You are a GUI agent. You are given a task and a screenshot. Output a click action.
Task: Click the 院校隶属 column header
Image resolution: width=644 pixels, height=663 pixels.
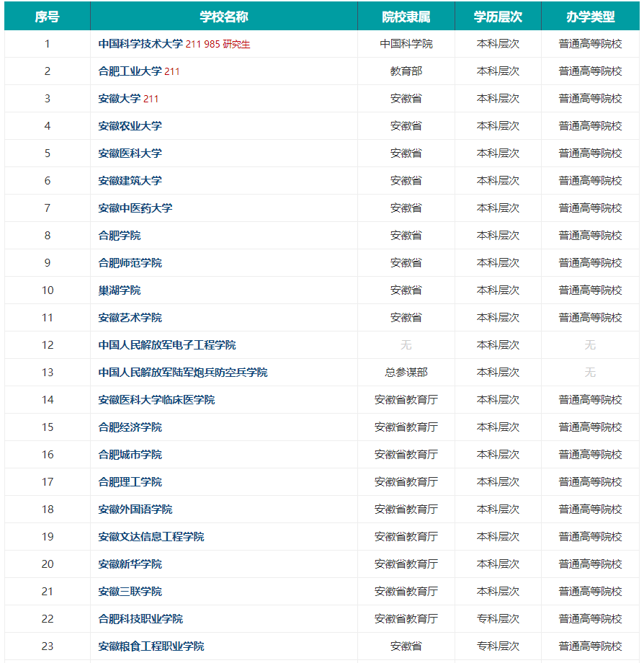(x=406, y=17)
